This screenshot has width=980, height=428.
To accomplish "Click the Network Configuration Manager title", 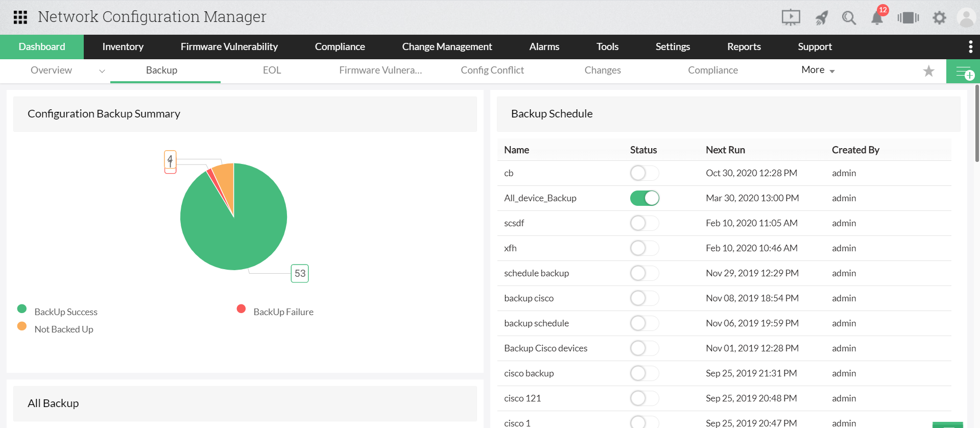I will pyautogui.click(x=152, y=17).
